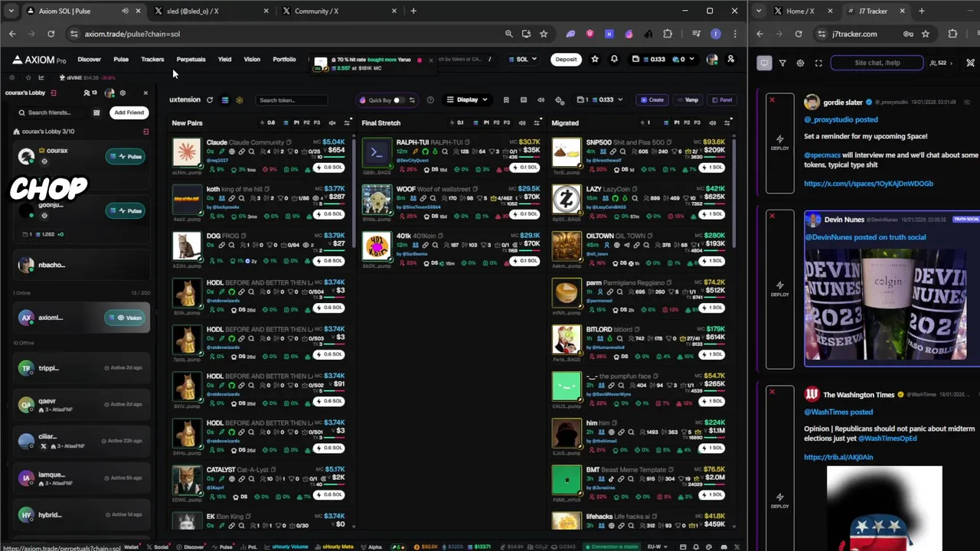The width and height of the screenshot is (980, 551).
Task: Mute sound for Migrated column
Action: pos(713,122)
